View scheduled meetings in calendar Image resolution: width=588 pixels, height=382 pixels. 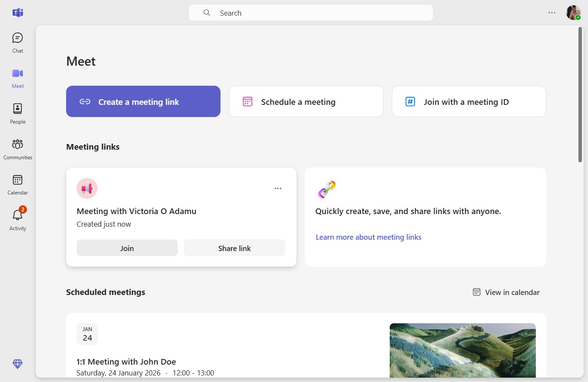click(506, 292)
